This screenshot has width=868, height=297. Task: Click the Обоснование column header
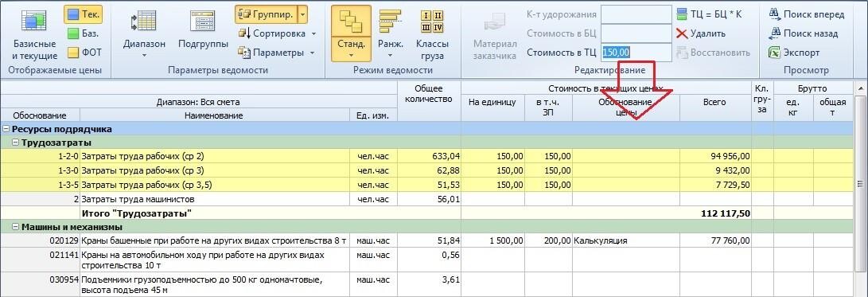[x=40, y=115]
